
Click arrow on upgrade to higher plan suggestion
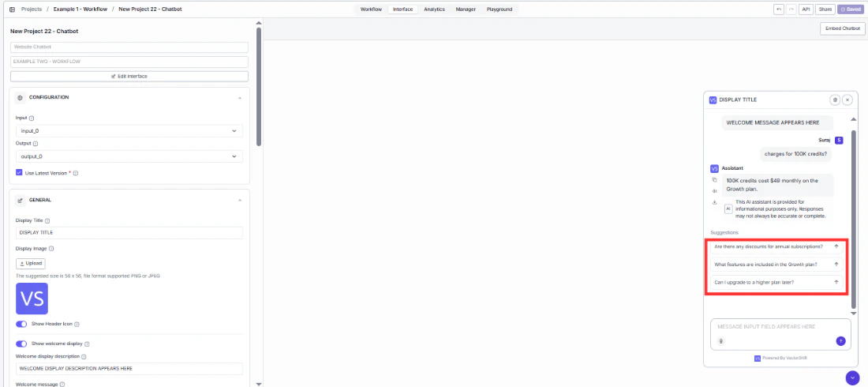pos(836,282)
